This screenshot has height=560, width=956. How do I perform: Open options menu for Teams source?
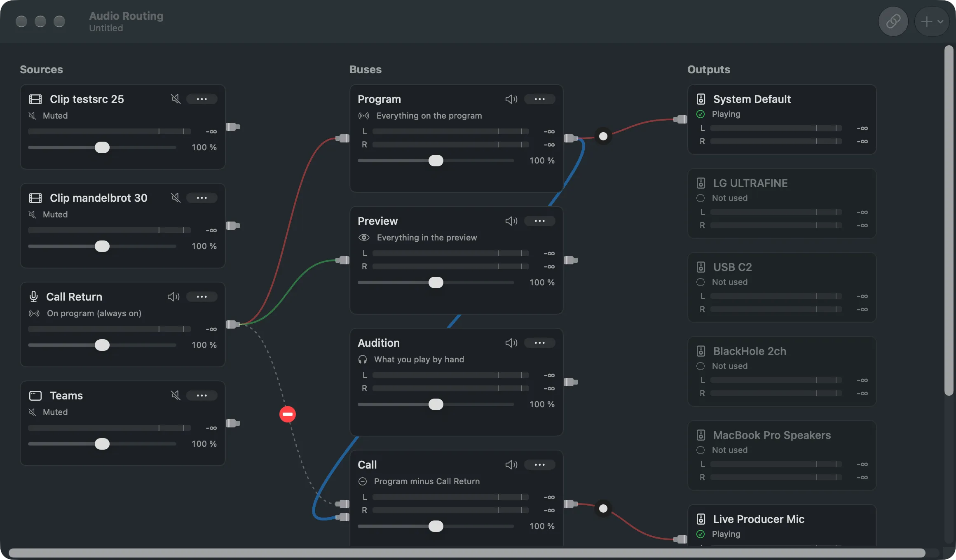[202, 395]
